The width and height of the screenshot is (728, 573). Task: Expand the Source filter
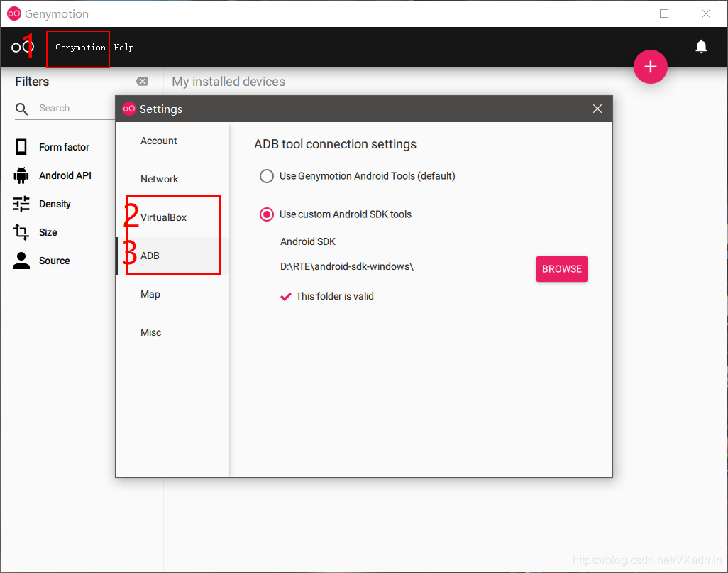pos(55,261)
